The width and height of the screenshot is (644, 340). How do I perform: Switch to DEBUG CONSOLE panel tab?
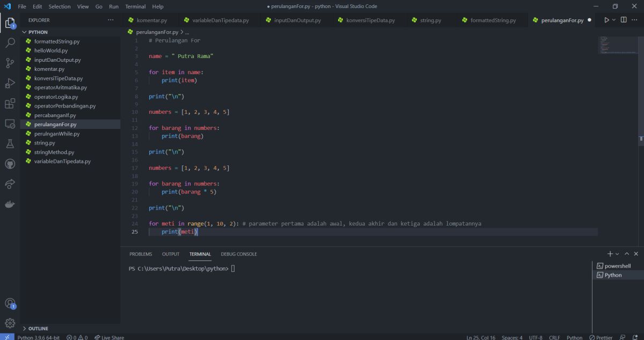pos(239,254)
